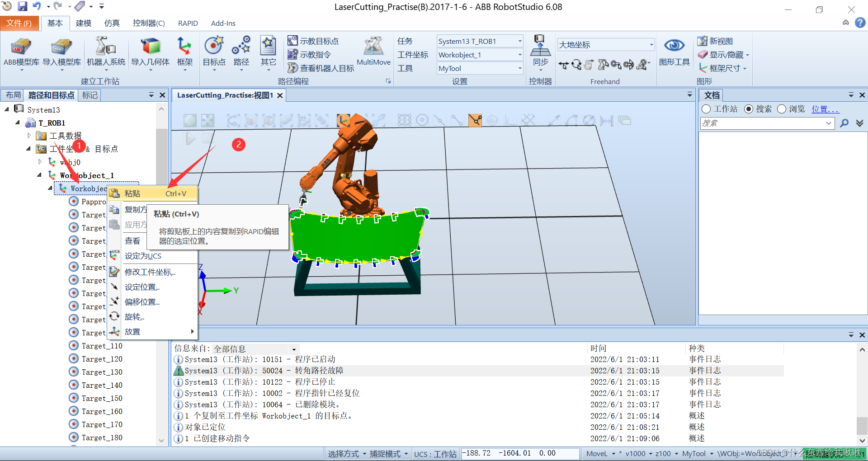Image resolution: width=868 pixels, height=461 pixels.
Task: Click teach instruction button
Action: [310, 55]
